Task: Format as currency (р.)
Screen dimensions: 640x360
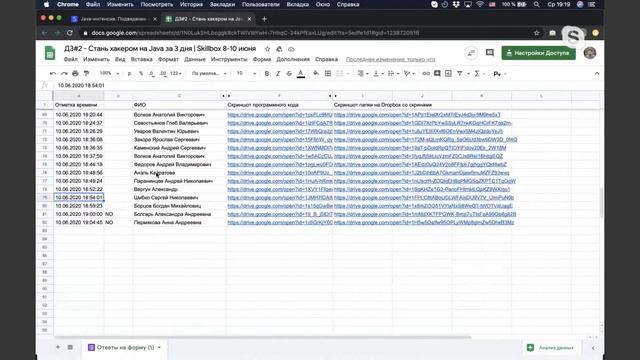Action: click(130, 73)
